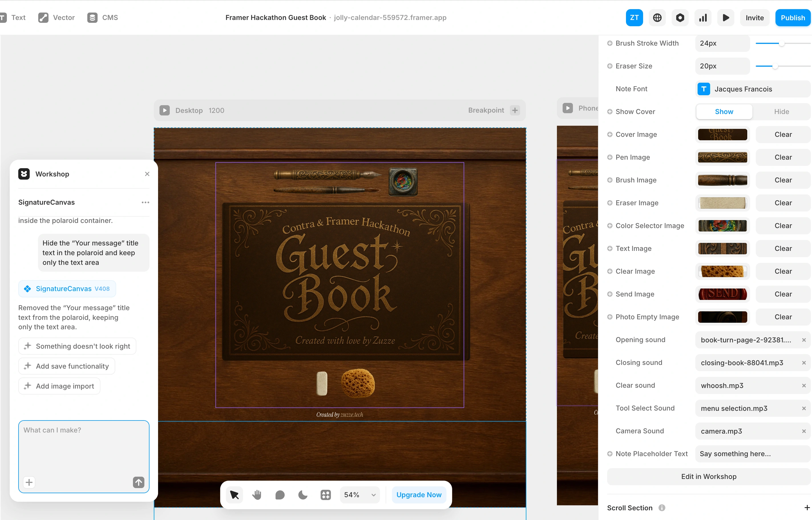Screen dimensions: 812x520
Task: Select the hand pan tool
Action: click(257, 495)
